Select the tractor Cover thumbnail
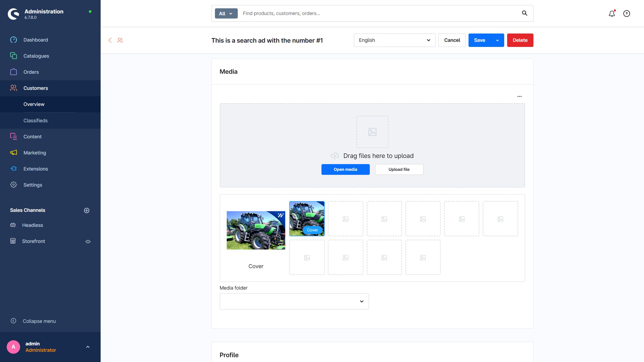 point(307,219)
